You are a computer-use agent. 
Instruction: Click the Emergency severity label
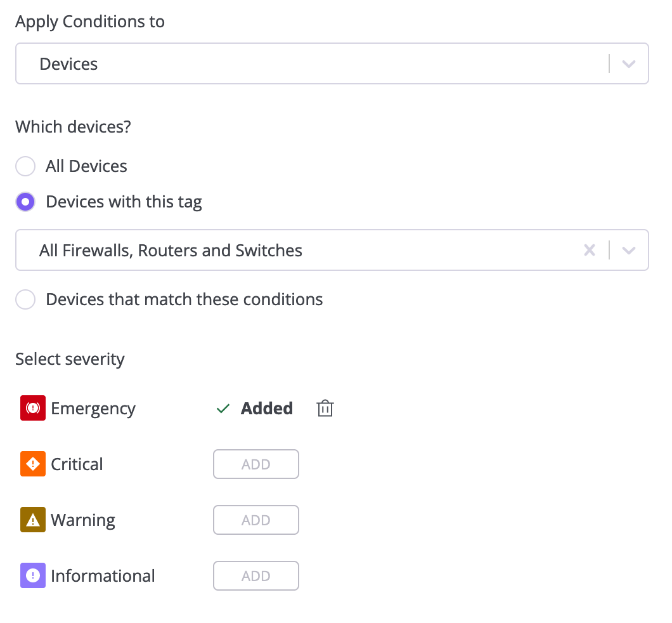[93, 409]
